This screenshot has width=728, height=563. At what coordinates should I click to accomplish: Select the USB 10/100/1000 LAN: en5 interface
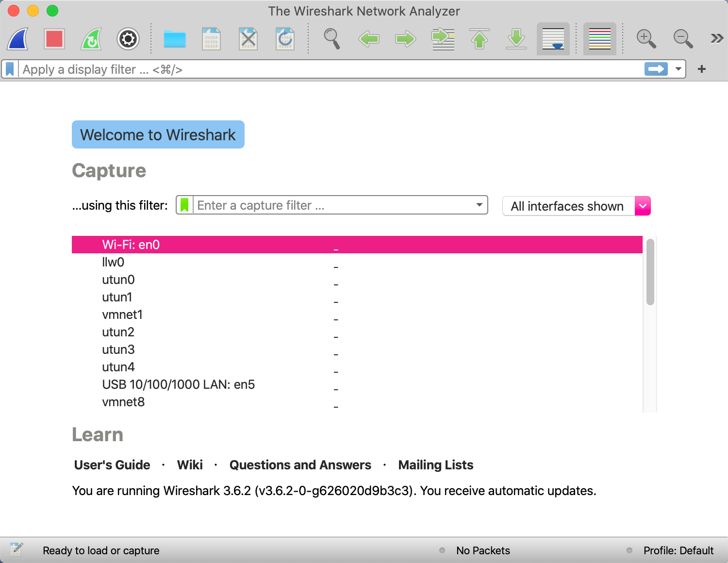click(x=357, y=384)
